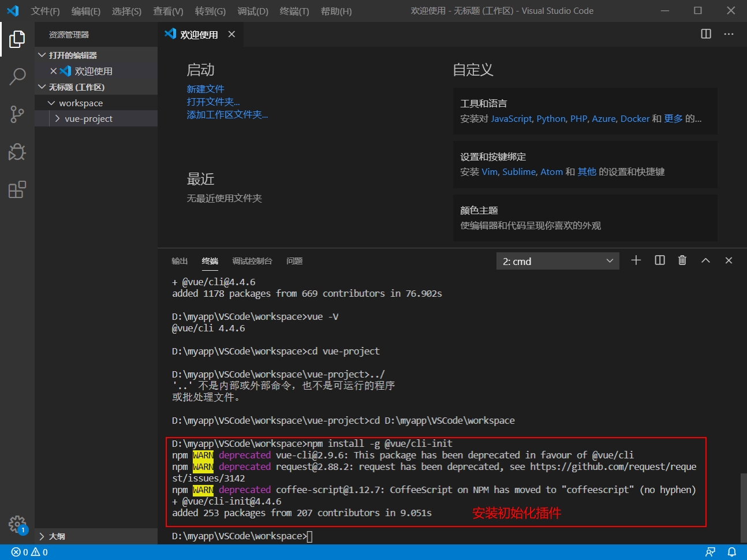Screen dimensions: 747x560
Task: Collapse the 无标题 (工作区) section
Action: (96, 87)
